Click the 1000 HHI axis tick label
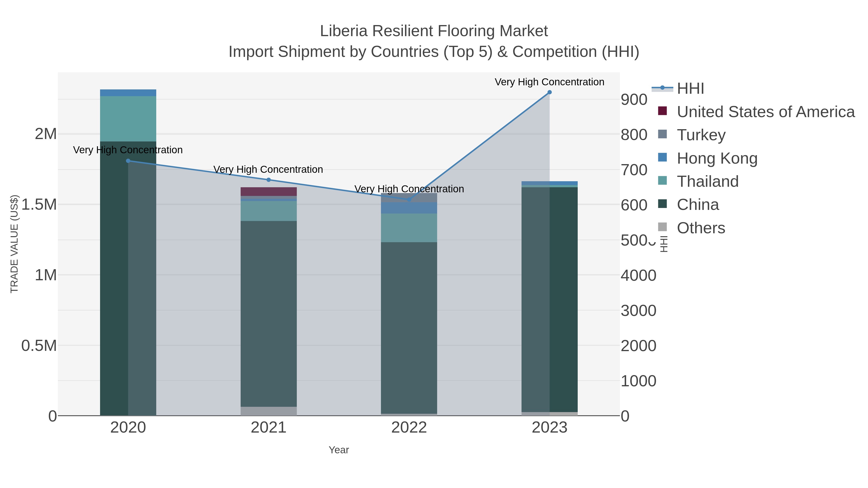The width and height of the screenshot is (868, 488). click(638, 381)
